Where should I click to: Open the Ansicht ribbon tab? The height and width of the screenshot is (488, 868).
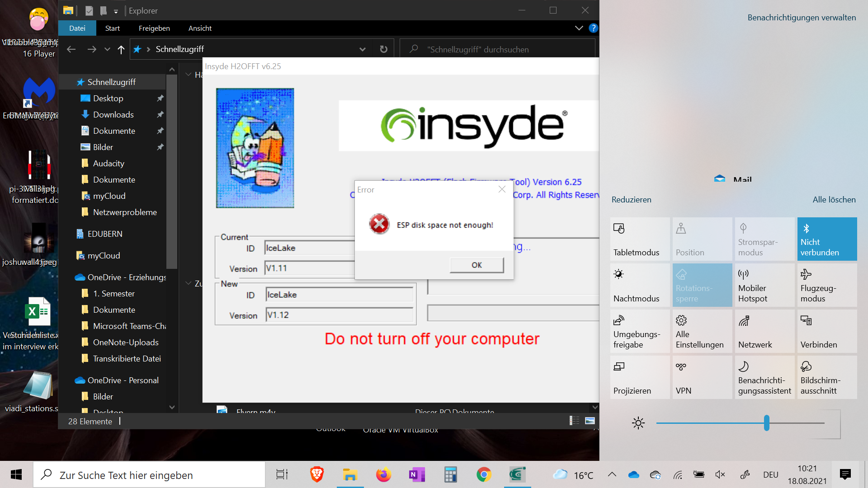[x=200, y=28]
